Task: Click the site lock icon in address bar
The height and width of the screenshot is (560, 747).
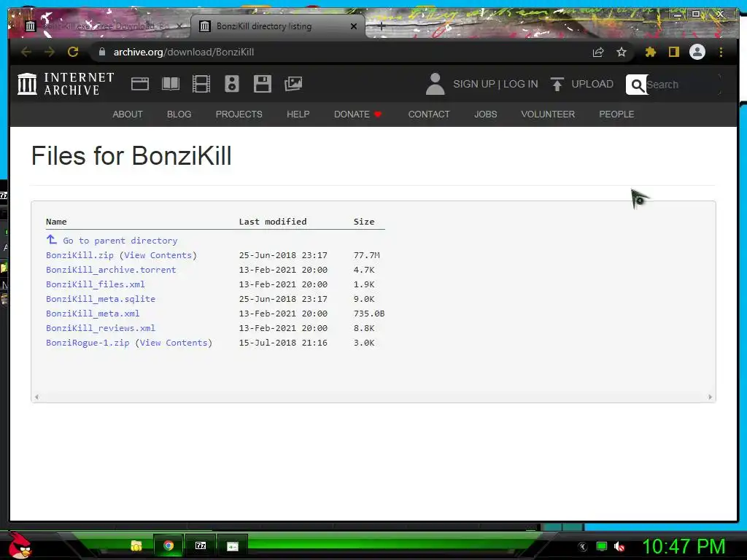Action: (x=102, y=52)
